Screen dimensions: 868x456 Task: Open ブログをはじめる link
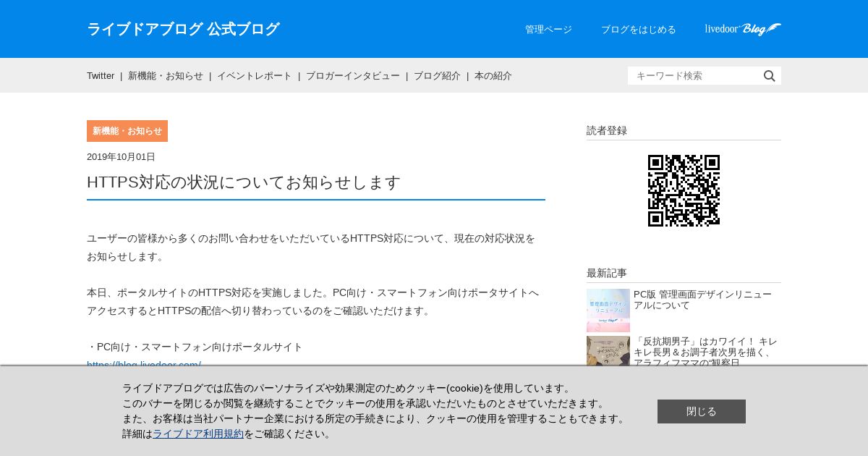[639, 30]
